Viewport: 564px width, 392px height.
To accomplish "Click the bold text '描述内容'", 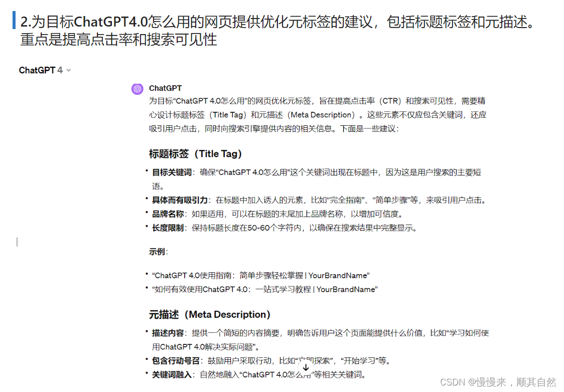I will point(168,333).
